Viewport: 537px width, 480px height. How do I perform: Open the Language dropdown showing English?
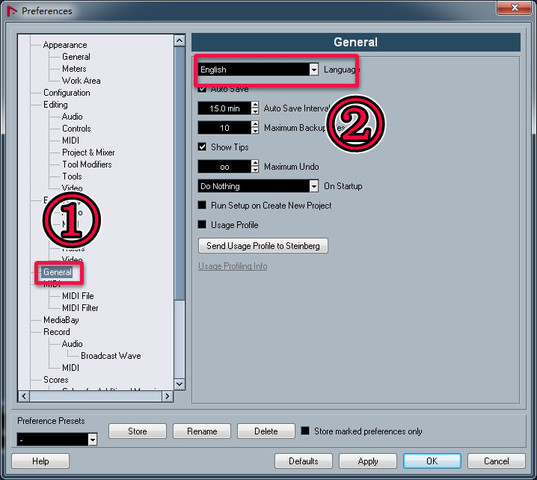(258, 70)
